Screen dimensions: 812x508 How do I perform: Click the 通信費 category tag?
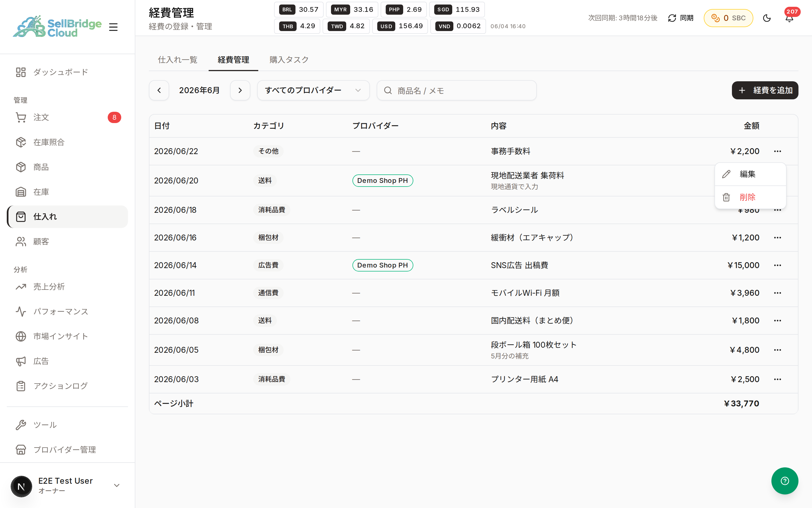(268, 293)
